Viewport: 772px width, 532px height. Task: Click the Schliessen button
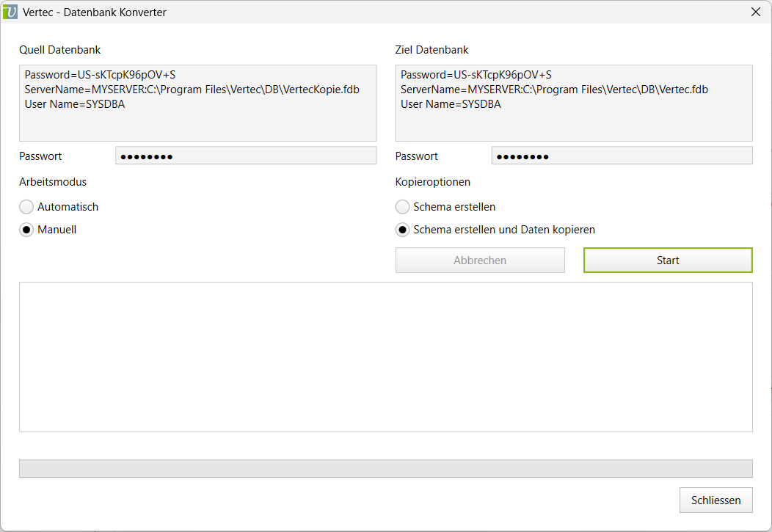click(715, 500)
